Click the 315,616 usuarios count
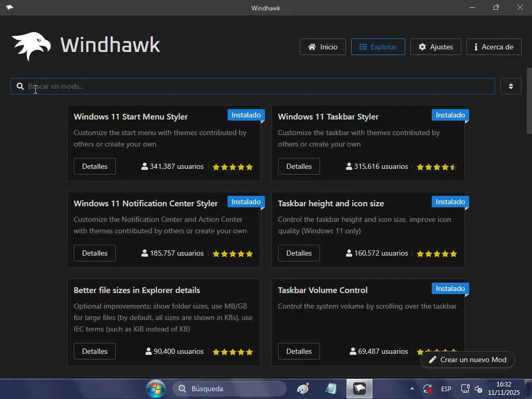 coord(377,167)
